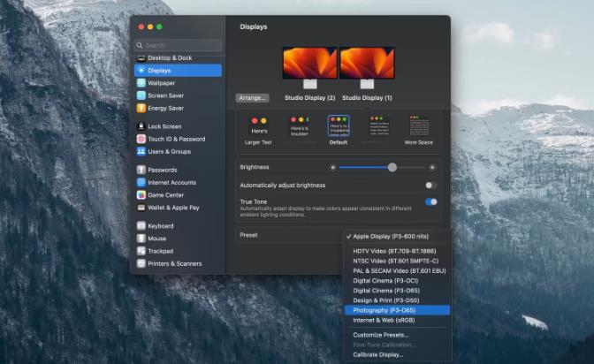Adjust the Brightness slider knob
594x364 pixels.
(392, 167)
